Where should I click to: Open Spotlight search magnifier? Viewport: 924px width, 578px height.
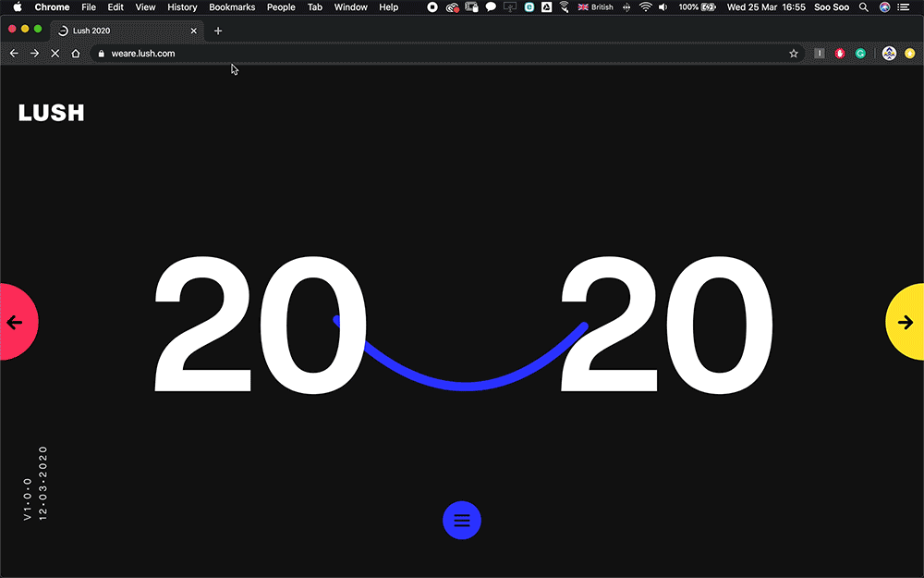coord(863,7)
